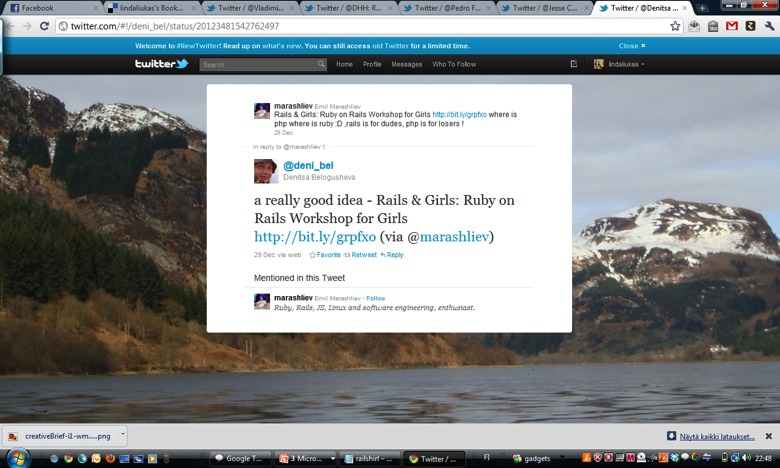780x468 pixels.
Task: Switch to Twitter @Pedro F tab
Action: (447, 8)
